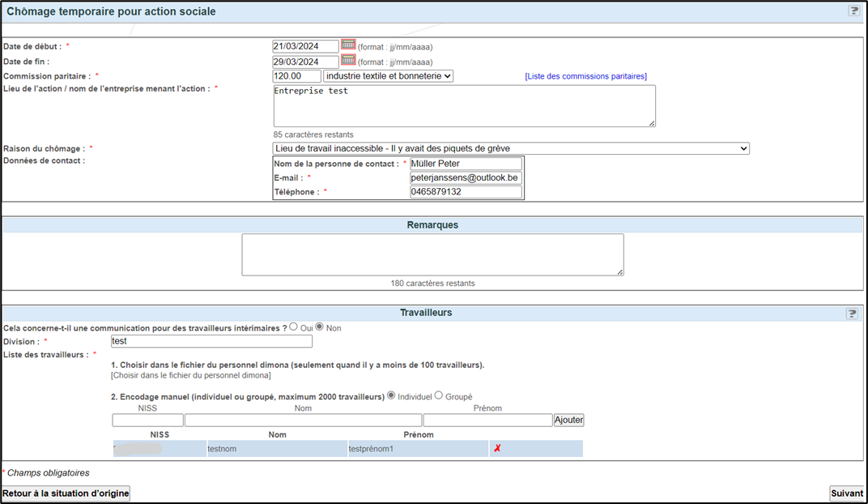Click the '180 caractères restants' text

433,283
